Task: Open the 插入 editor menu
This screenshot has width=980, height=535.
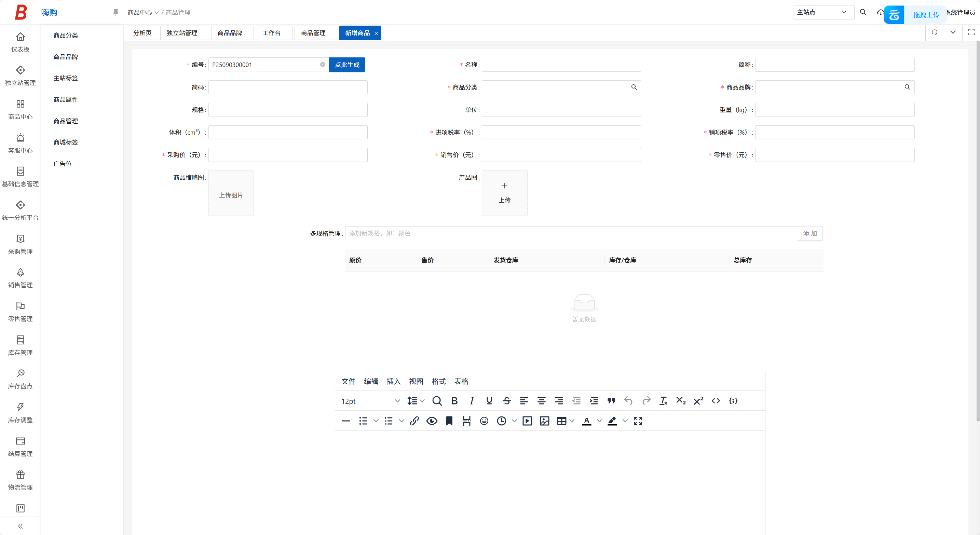Action: (x=393, y=381)
